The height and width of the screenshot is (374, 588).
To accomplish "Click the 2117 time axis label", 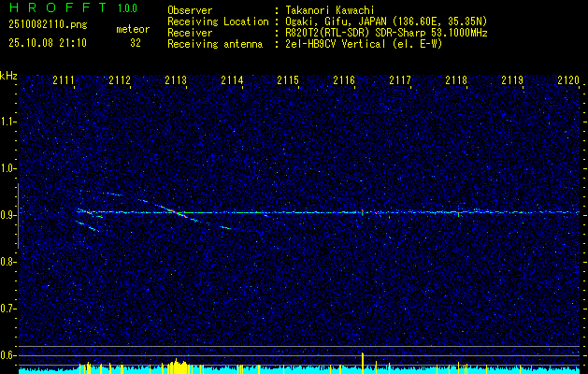I will click(400, 79).
